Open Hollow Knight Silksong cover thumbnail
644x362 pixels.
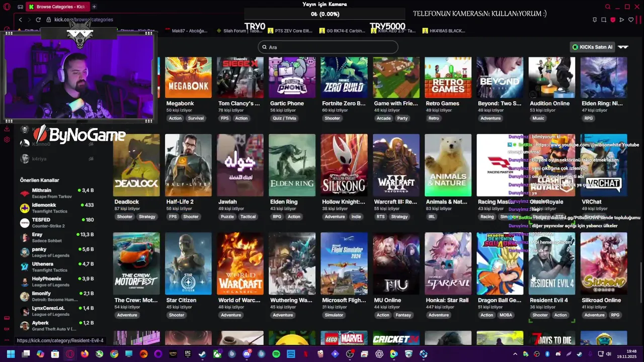344,165
